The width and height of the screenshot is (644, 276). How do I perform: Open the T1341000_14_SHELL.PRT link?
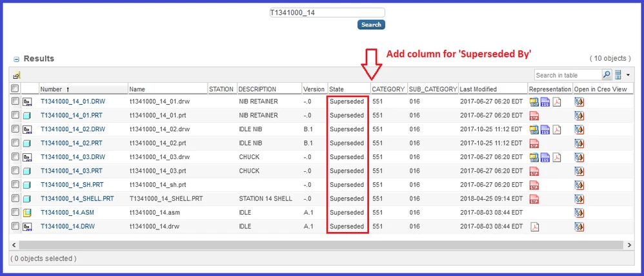point(77,198)
